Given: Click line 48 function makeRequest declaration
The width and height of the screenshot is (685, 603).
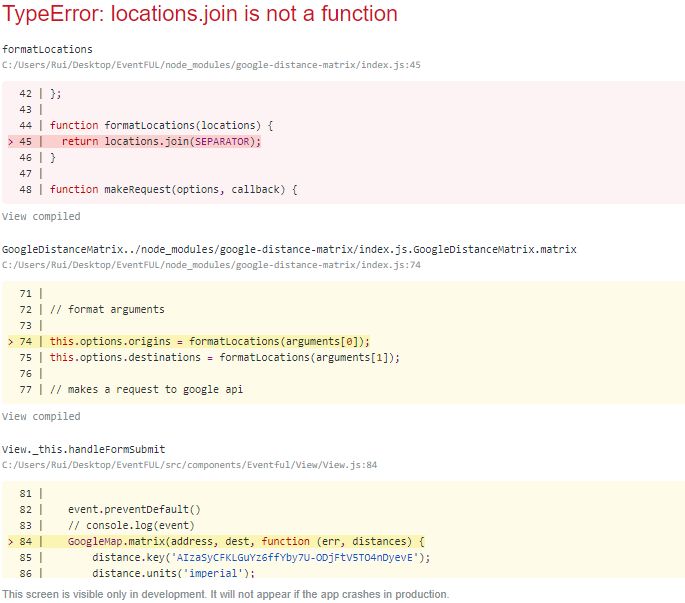Looking at the screenshot, I should click(173, 190).
